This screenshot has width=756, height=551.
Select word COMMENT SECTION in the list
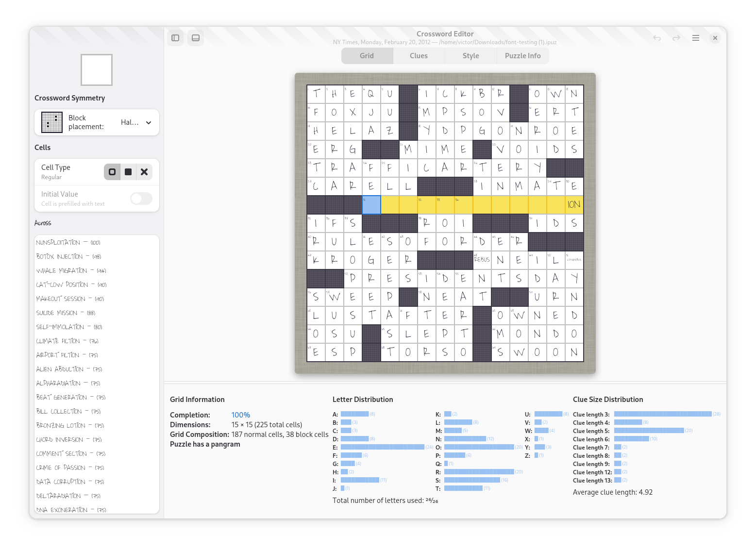97,453
